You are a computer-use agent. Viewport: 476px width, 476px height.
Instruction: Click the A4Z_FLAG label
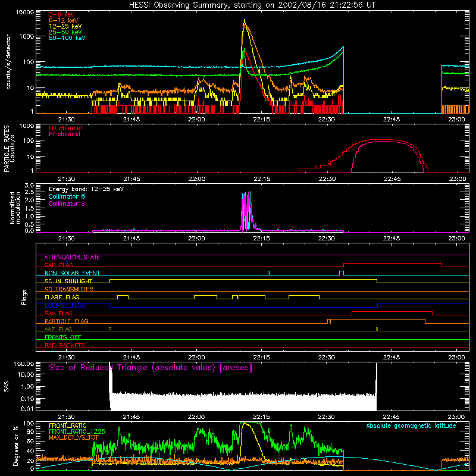tap(58, 329)
